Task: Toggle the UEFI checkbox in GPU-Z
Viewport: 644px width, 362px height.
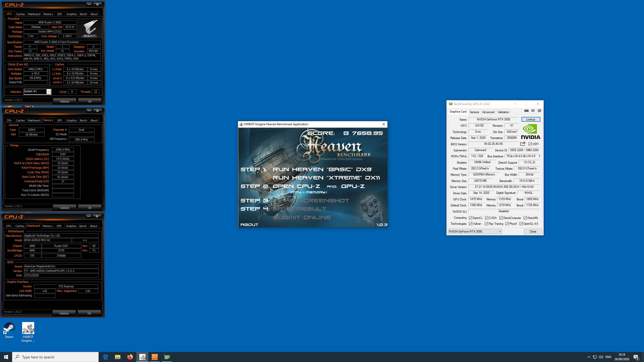Action: click(x=530, y=144)
